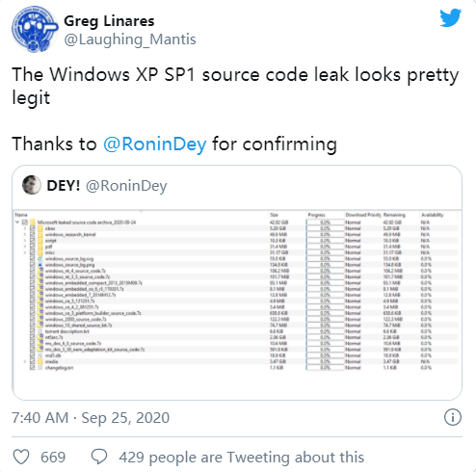Open the tweet info circle icon

coord(453,417)
